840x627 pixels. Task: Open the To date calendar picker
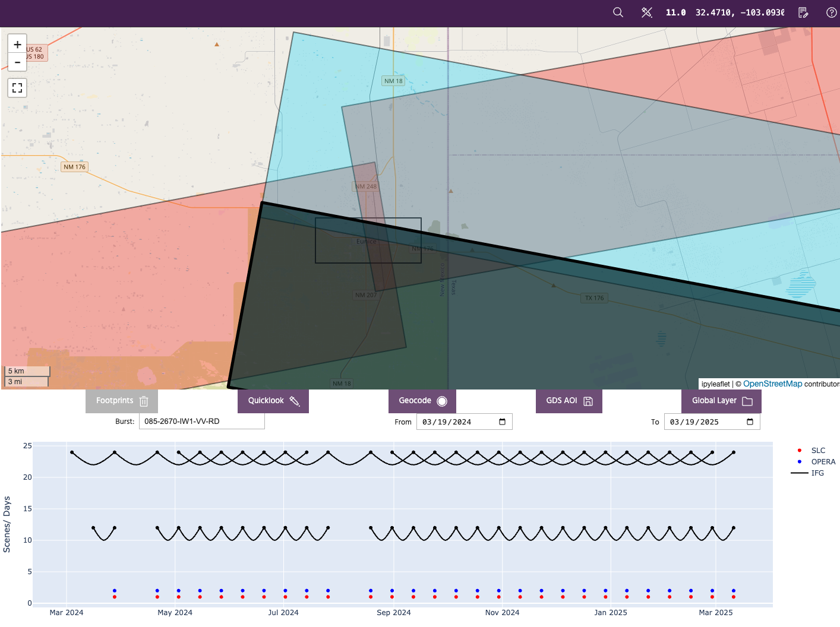(x=750, y=422)
